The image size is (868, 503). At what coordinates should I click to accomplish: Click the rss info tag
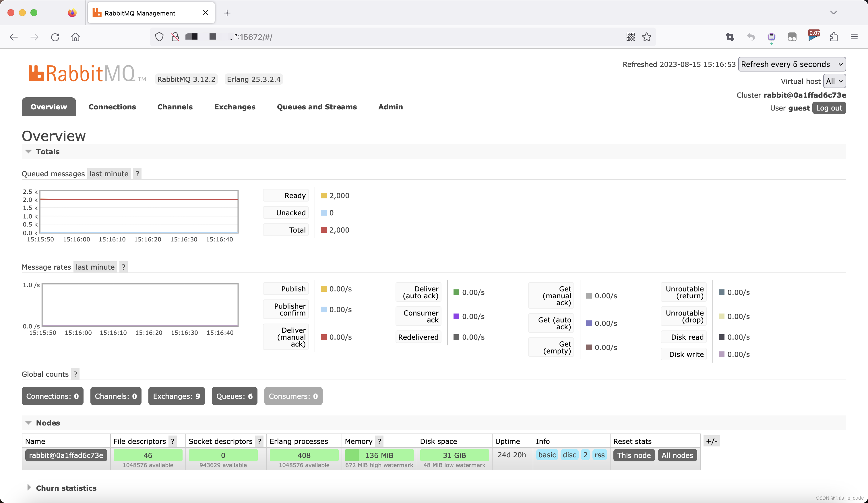click(x=600, y=455)
